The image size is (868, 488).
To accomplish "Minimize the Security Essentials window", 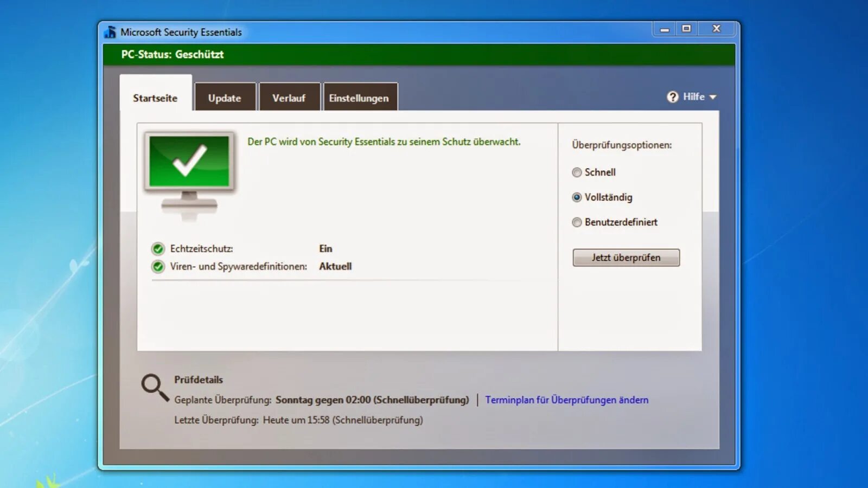I will 665,29.
